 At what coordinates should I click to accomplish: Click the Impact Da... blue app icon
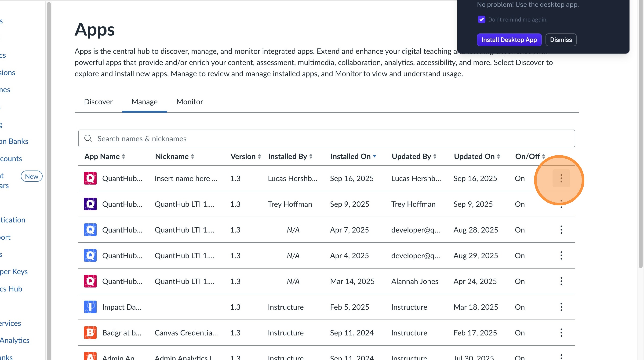(90, 307)
